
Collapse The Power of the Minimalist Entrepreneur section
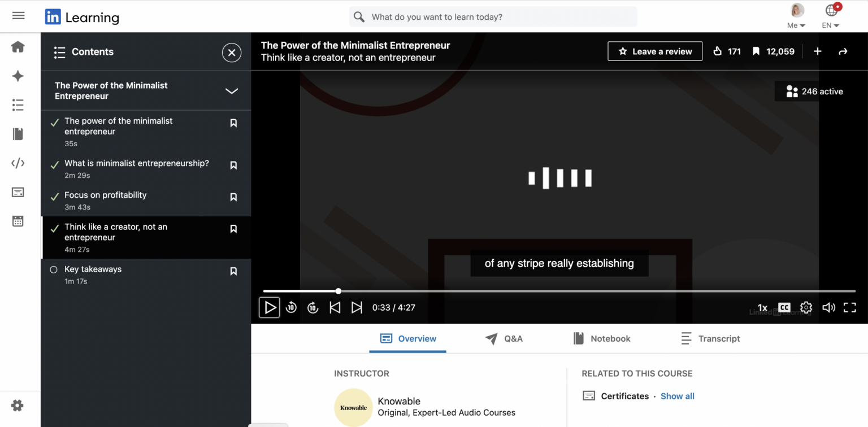point(232,90)
